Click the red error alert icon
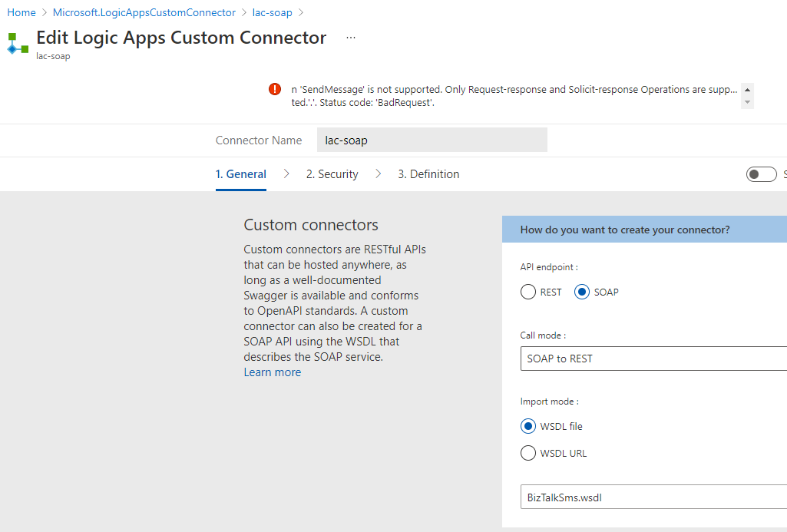Screen dimensions: 787x532 275,89
